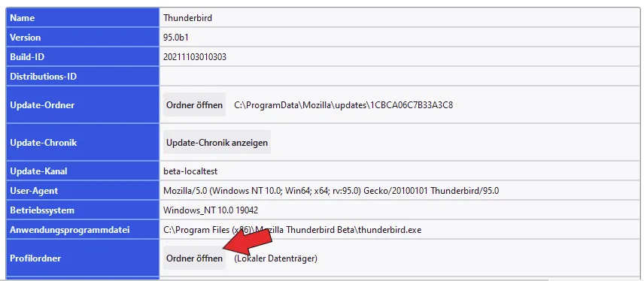Open the Profilordner via Ordner öffnen button

coord(194,258)
